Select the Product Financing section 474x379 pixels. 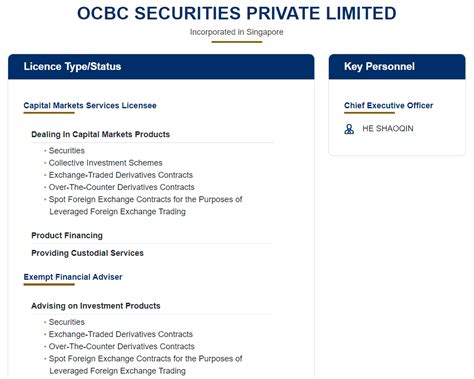click(67, 235)
